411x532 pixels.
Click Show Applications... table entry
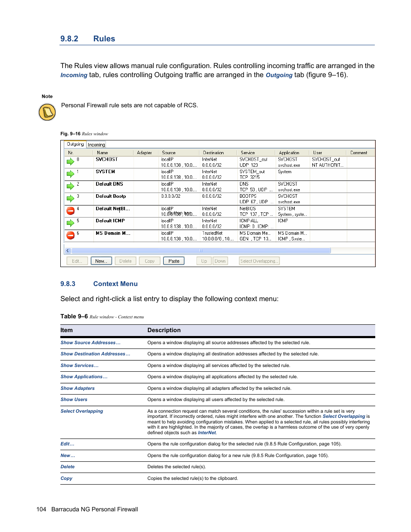pos(84,377)
